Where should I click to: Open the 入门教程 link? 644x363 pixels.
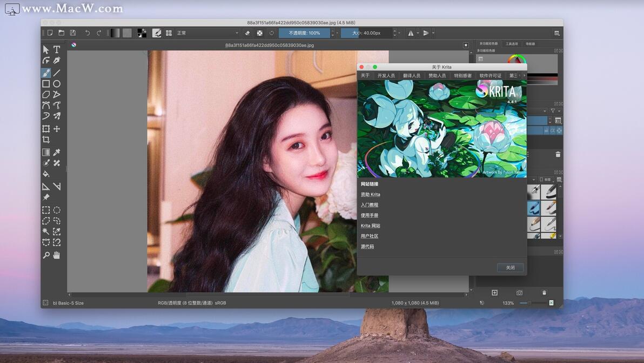tap(369, 204)
